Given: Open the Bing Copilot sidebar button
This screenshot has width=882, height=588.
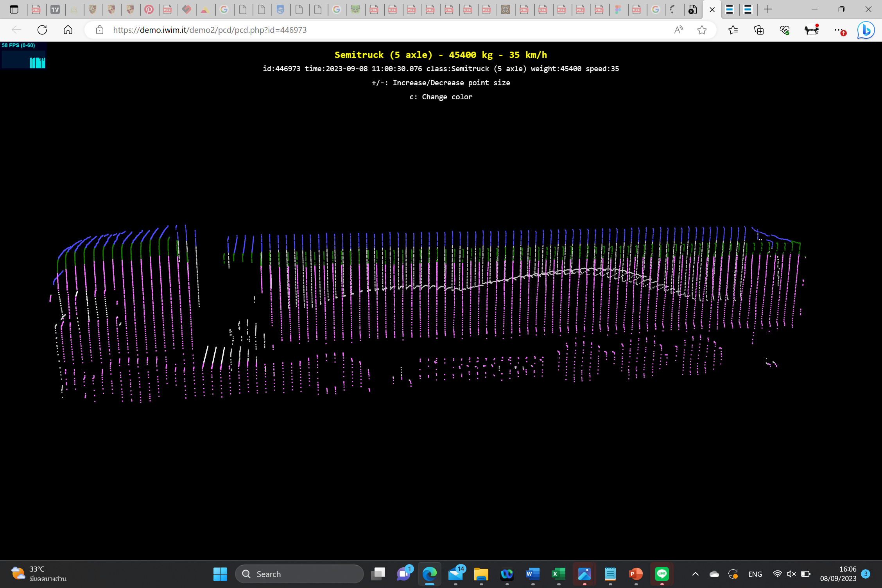Looking at the screenshot, I should point(866,30).
